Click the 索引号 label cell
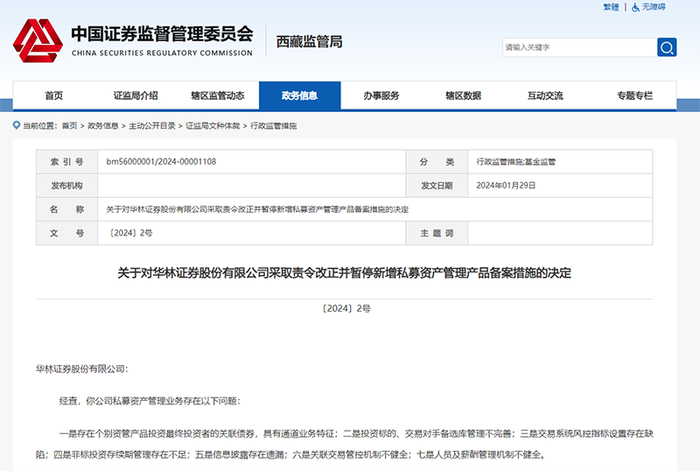 tap(67, 162)
